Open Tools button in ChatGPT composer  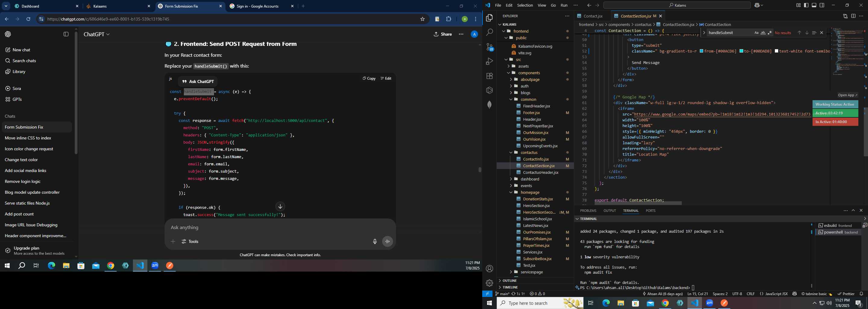tap(190, 241)
